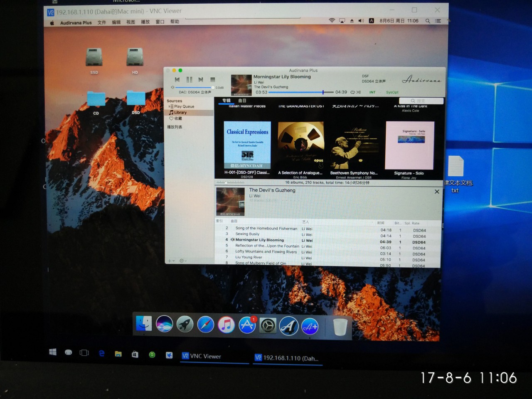
Task: Skip to next track in Audirvana
Action: 201,79
